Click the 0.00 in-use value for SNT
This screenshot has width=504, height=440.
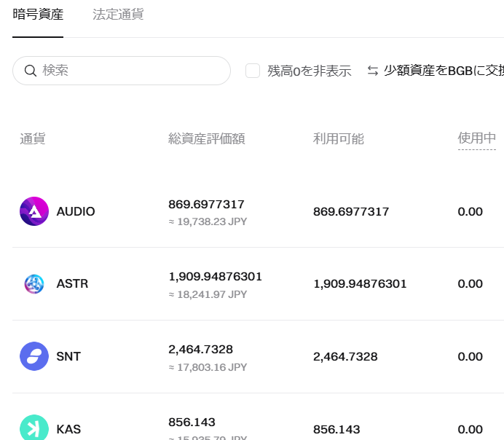470,357
